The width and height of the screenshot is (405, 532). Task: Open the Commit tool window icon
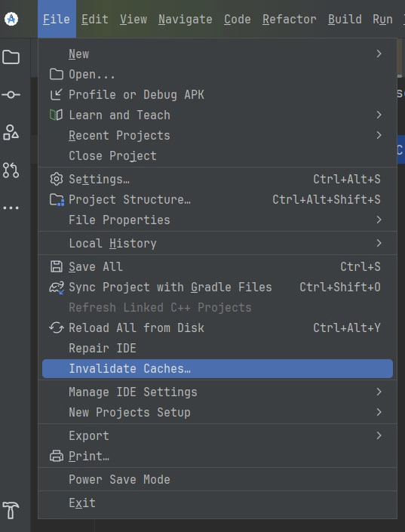11,94
